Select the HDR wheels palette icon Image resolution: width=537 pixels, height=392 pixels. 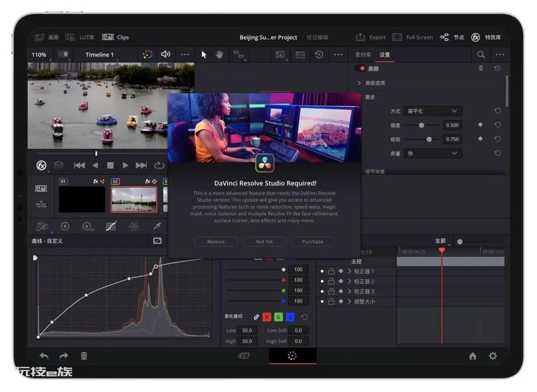click(88, 227)
